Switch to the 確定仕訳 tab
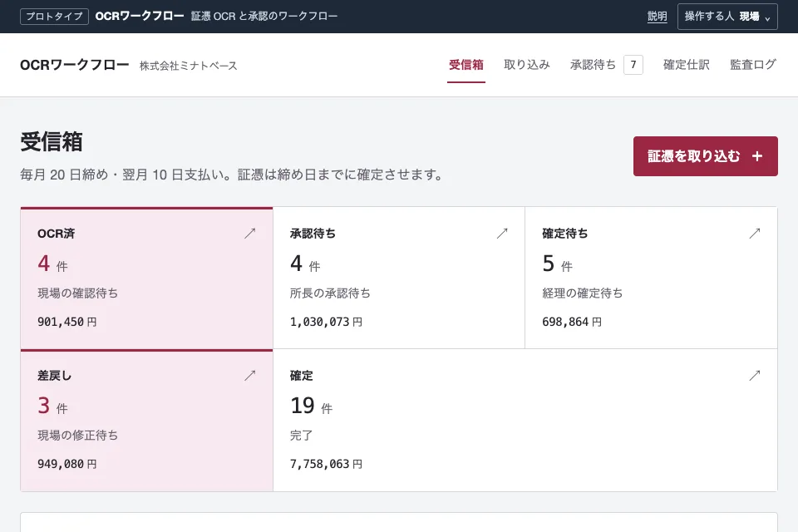798x532 pixels. [x=686, y=65]
